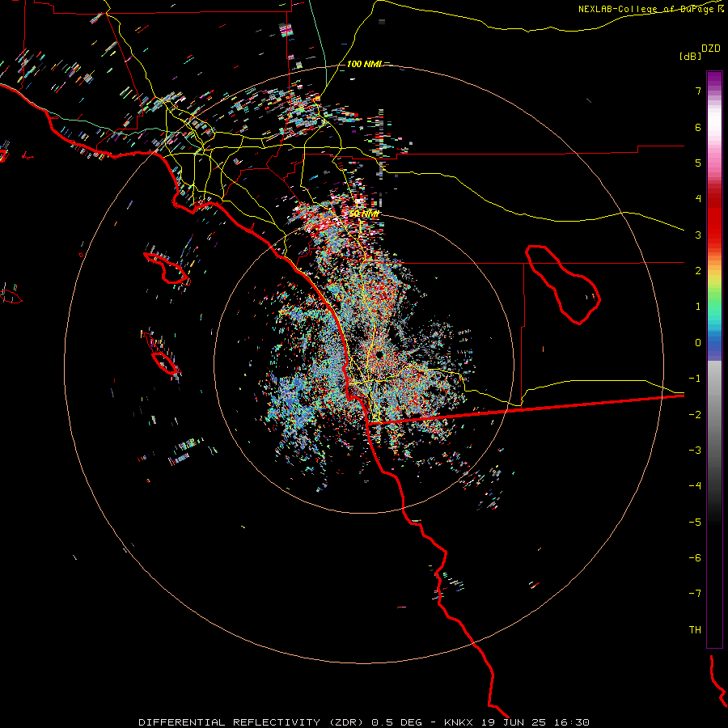Image resolution: width=728 pixels, height=728 pixels.
Task: Click the 0.5 DEG elevation text
Action: point(397,722)
